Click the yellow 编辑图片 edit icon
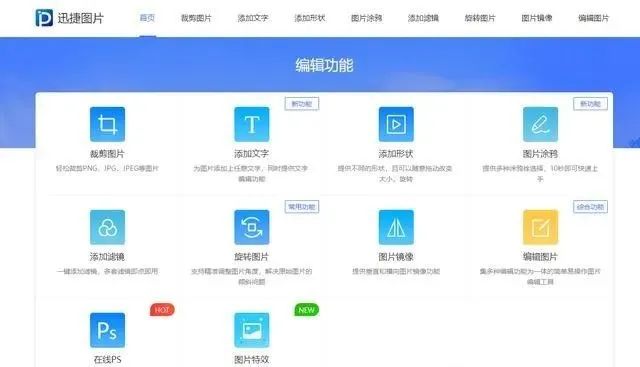The width and height of the screenshot is (640, 367). (x=540, y=227)
